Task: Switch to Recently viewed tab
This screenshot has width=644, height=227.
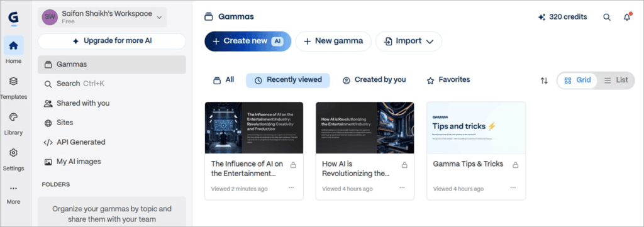Action: [288, 80]
